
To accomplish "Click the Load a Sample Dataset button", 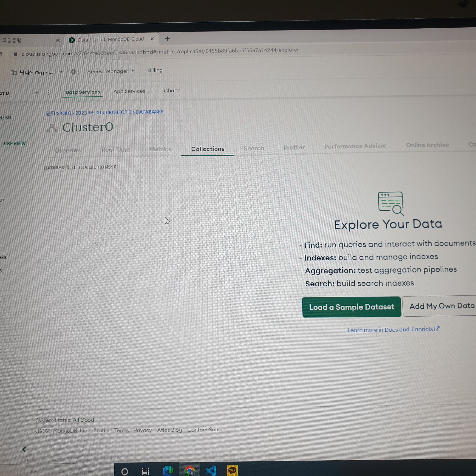I will (x=352, y=307).
